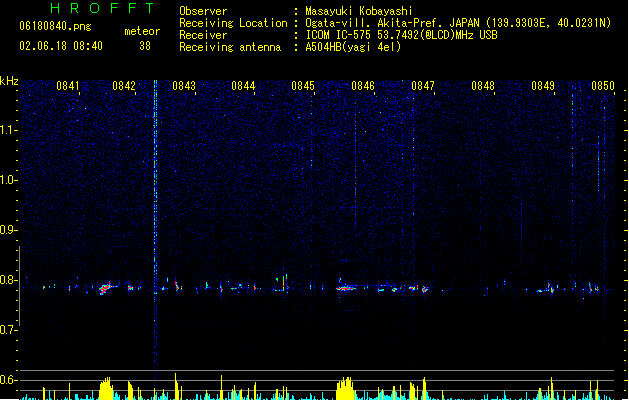
Task: Select the Ogata-vill. Akita-Pref. JAPAN location text
Action: point(458,23)
